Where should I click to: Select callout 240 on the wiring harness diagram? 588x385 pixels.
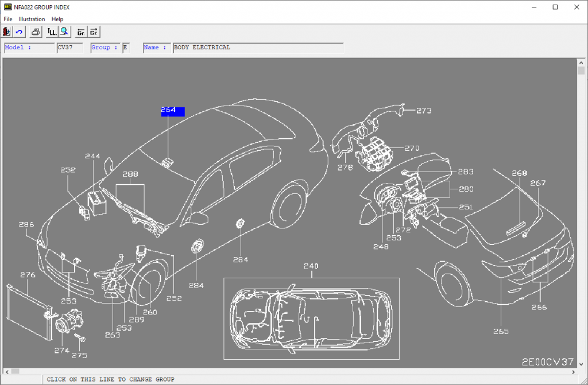point(311,266)
